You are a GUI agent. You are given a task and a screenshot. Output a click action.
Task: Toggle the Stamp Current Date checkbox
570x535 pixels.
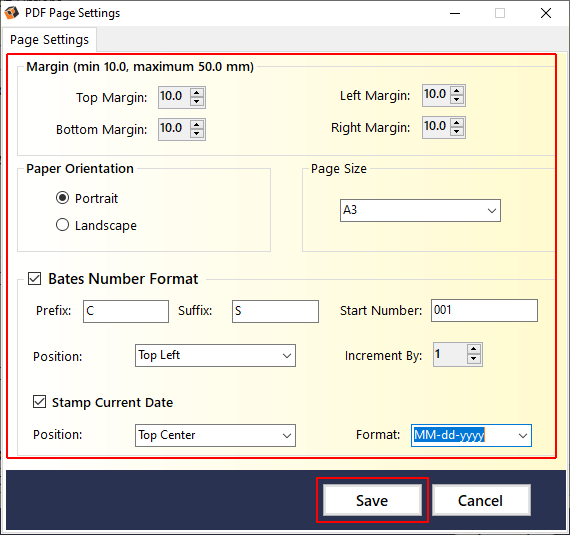[39, 402]
